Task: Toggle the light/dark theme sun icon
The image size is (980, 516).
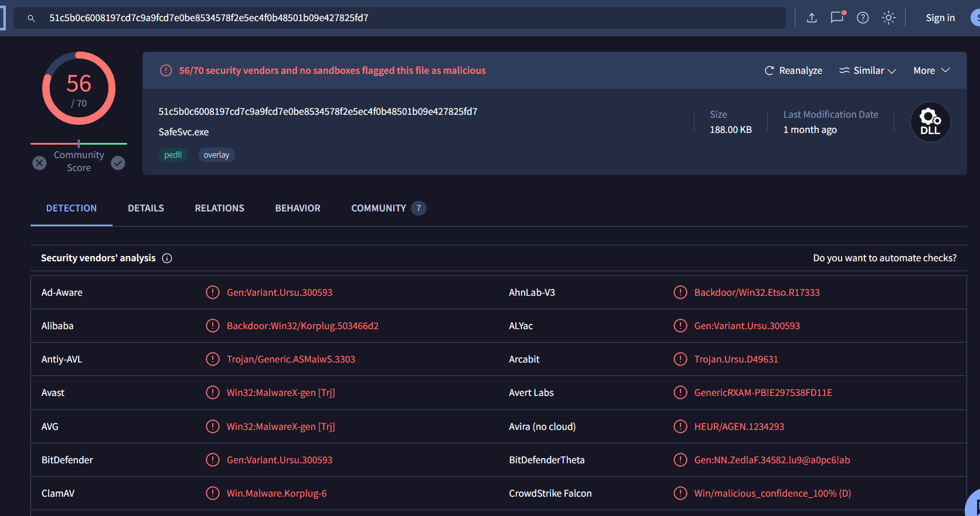Action: [x=889, y=18]
